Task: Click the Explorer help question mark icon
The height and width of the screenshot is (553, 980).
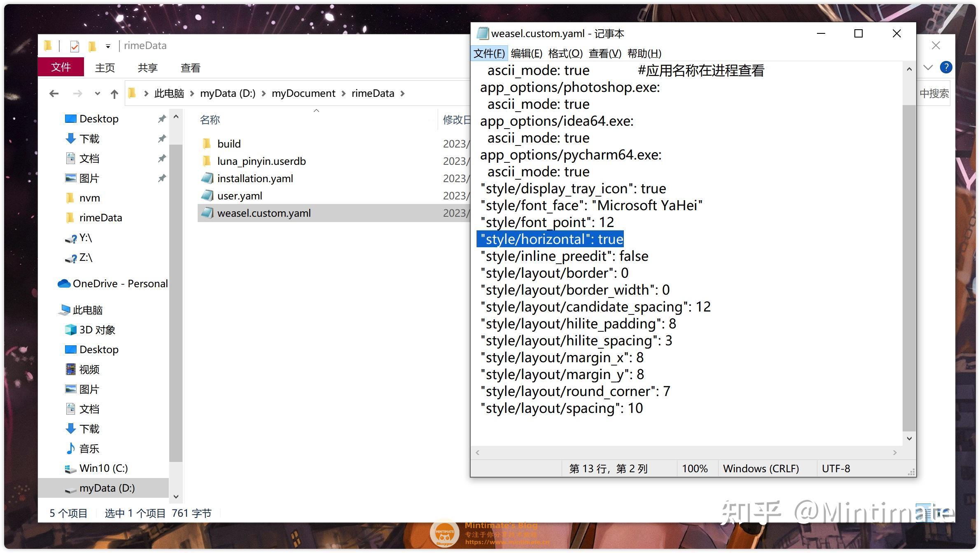Action: [946, 67]
